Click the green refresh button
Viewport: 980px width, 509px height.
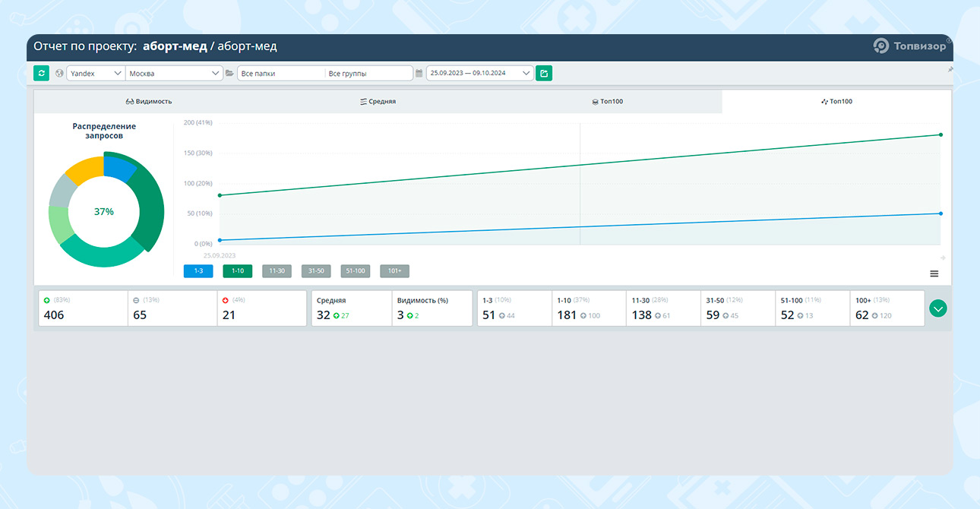click(x=41, y=74)
